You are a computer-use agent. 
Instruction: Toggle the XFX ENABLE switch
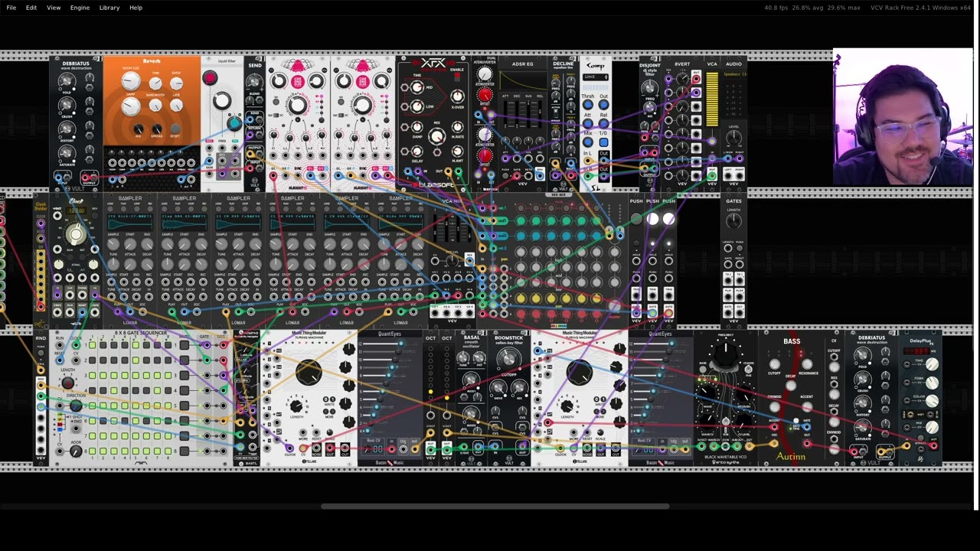(457, 78)
